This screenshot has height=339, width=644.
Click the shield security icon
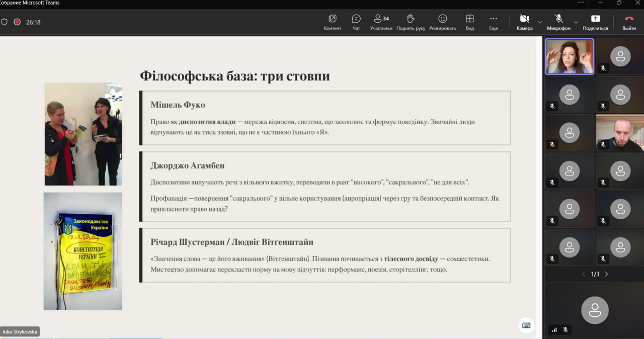(x=5, y=22)
